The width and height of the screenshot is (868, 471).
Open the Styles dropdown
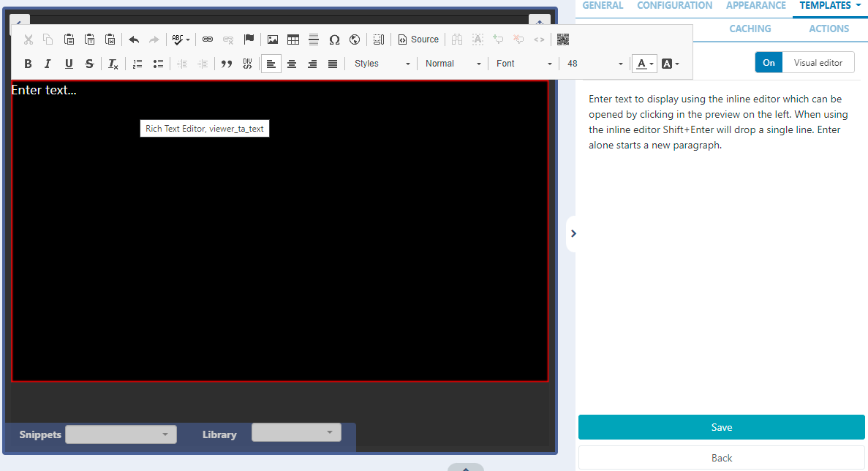pyautogui.click(x=382, y=64)
